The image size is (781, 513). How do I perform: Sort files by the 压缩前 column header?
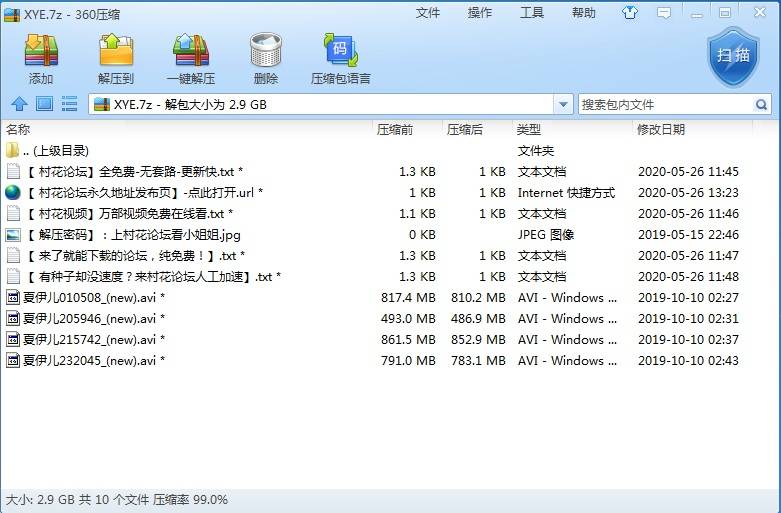[x=394, y=129]
